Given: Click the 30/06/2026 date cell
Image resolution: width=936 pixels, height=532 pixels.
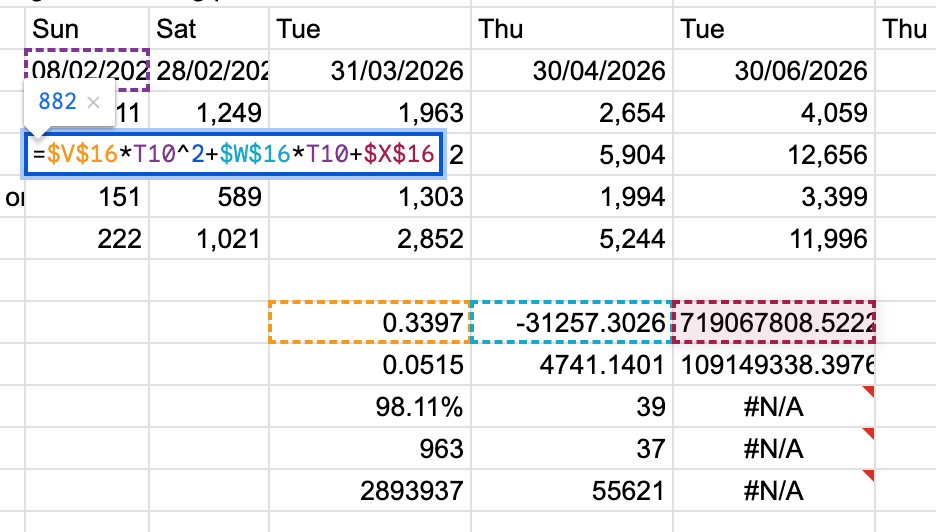Looking at the screenshot, I should click(775, 71).
